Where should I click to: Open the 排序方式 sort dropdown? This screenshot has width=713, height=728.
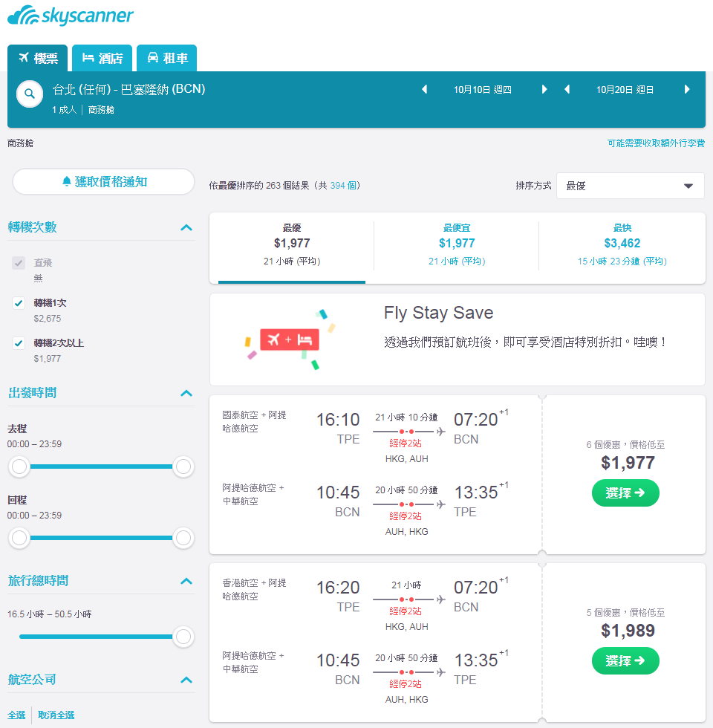(630, 186)
